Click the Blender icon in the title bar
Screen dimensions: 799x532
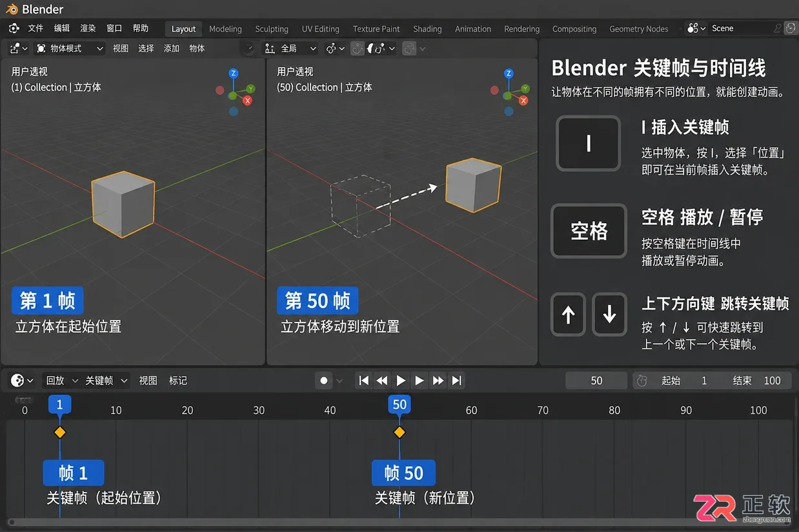(x=12, y=9)
